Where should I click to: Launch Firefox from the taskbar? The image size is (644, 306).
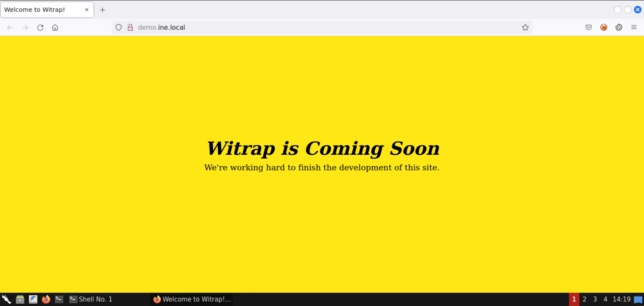[x=46, y=299]
